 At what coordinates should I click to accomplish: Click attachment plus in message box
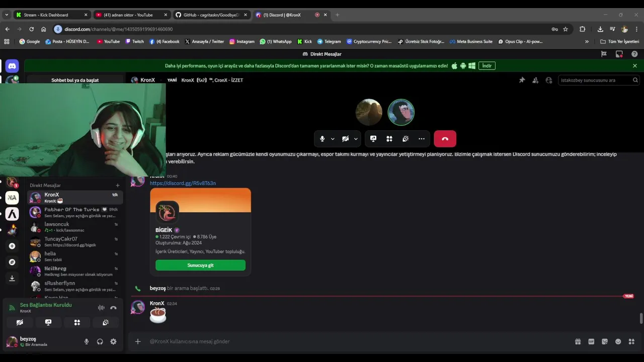138,341
